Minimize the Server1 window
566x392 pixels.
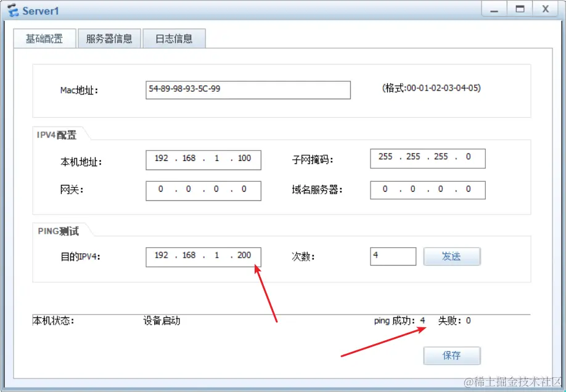[x=494, y=9]
